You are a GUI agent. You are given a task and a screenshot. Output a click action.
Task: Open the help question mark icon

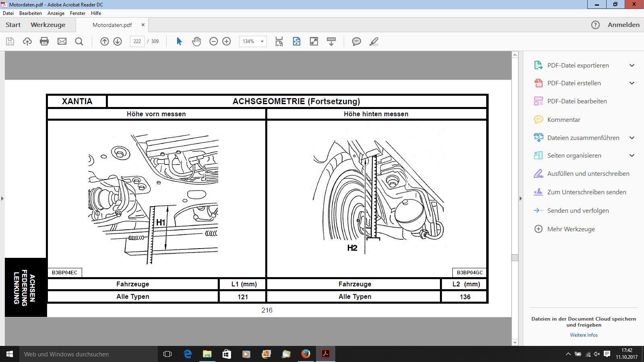pos(595,25)
